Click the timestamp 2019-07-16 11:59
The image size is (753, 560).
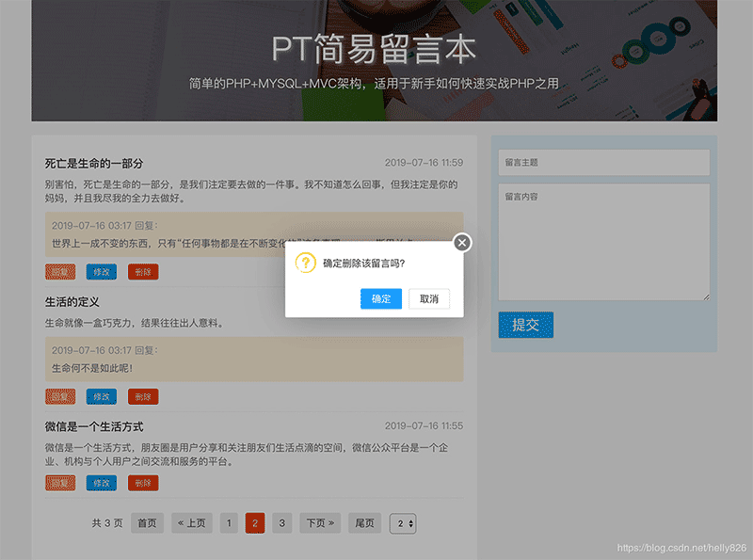[424, 163]
